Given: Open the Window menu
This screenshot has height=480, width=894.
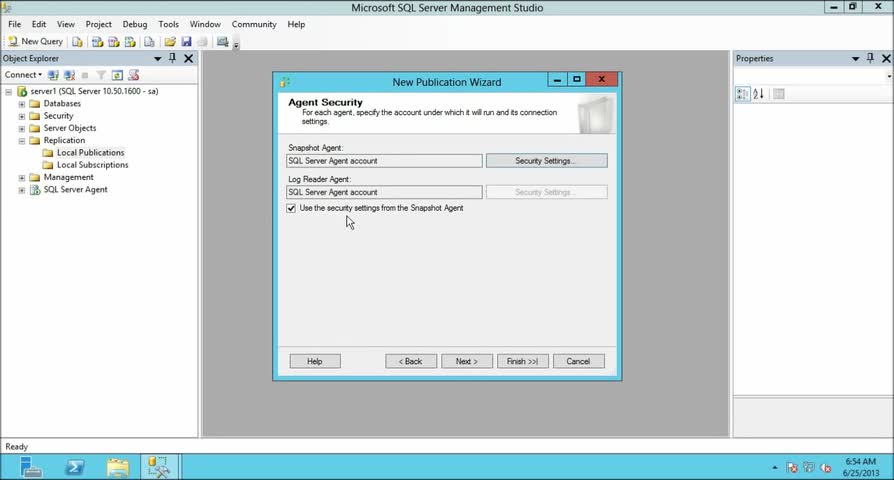Looking at the screenshot, I should click(x=205, y=25).
